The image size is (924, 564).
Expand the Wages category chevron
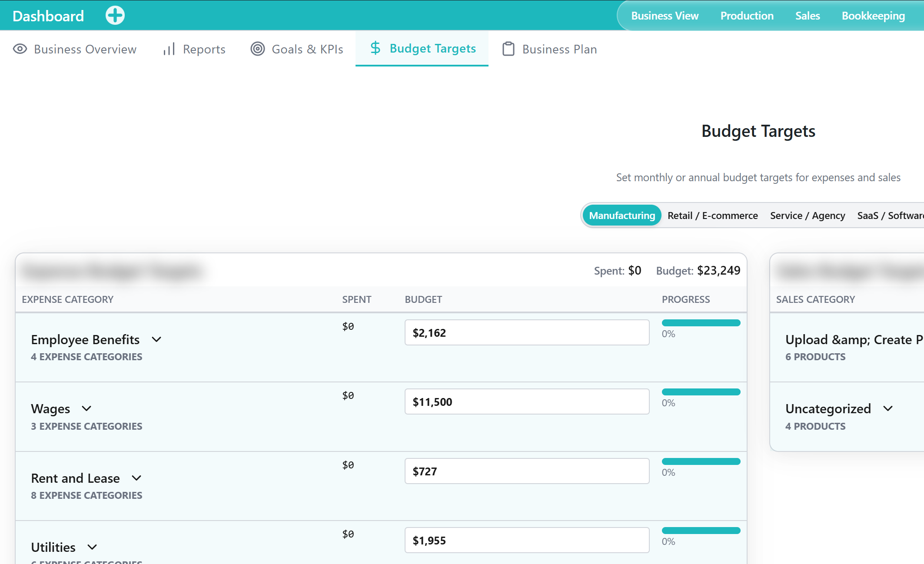[86, 408]
